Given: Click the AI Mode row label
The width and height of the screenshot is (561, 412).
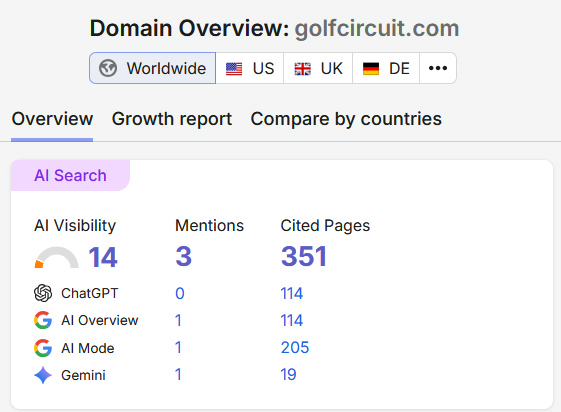Looking at the screenshot, I should 88,348.
